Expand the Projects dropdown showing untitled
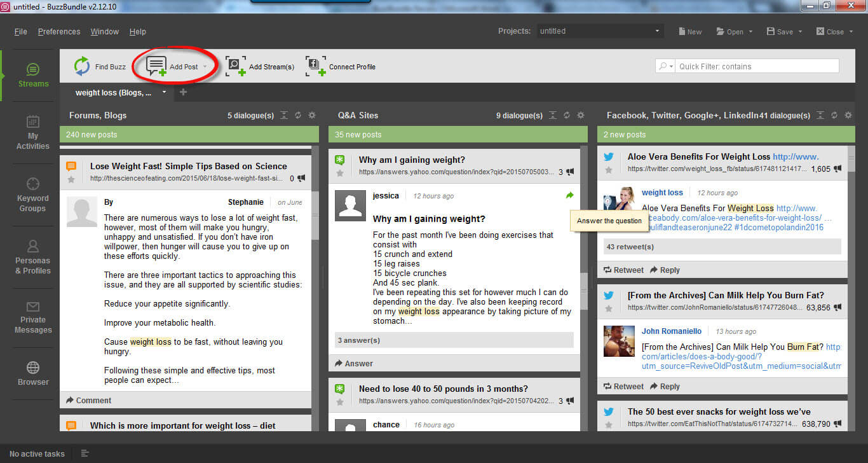 [599, 31]
